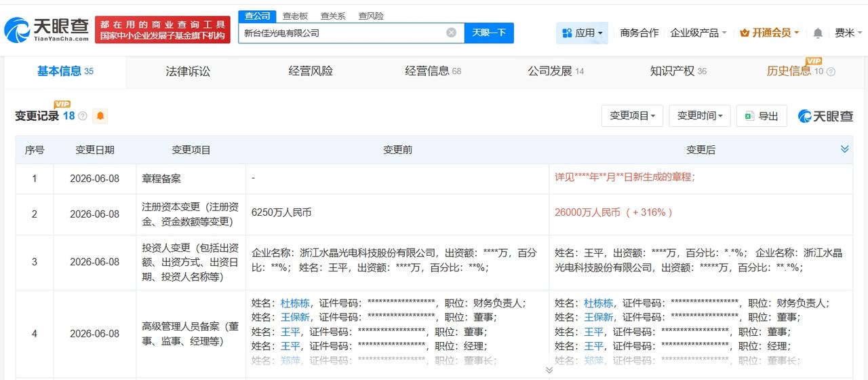Viewport: 868px width, 380px height.
Task: Open the 商务合作 link
Action: click(x=639, y=33)
